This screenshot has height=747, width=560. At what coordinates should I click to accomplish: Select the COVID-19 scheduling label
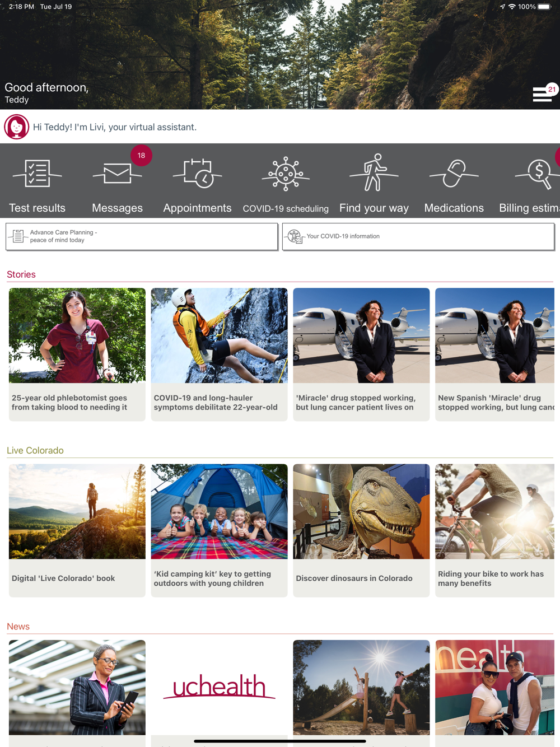click(286, 208)
